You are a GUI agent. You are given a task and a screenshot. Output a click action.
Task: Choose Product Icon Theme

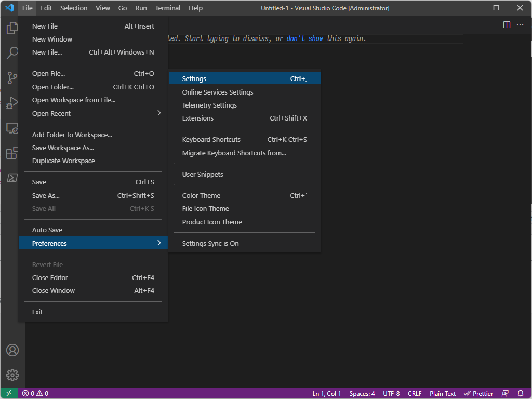coord(245,222)
